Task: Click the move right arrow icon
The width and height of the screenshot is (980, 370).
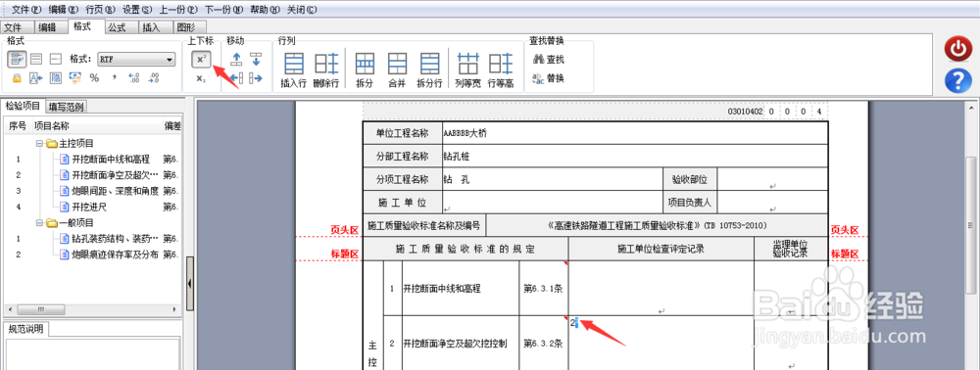Action: (x=256, y=78)
